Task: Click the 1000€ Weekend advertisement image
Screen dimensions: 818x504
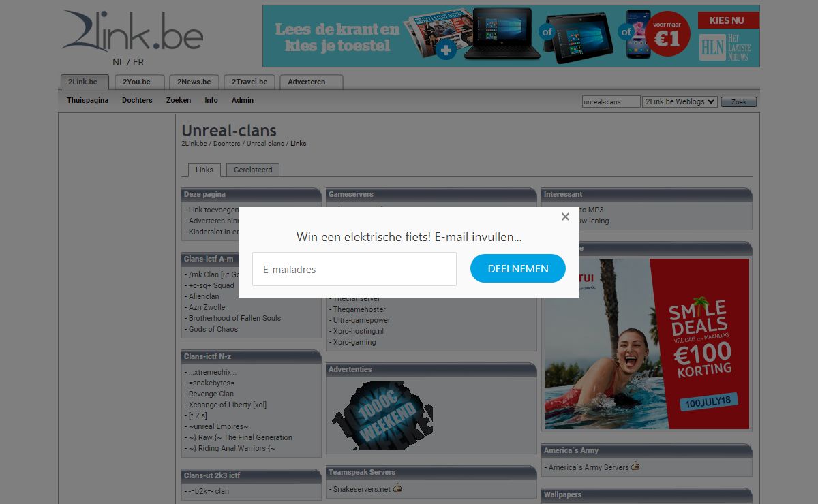Action: pyautogui.click(x=382, y=414)
